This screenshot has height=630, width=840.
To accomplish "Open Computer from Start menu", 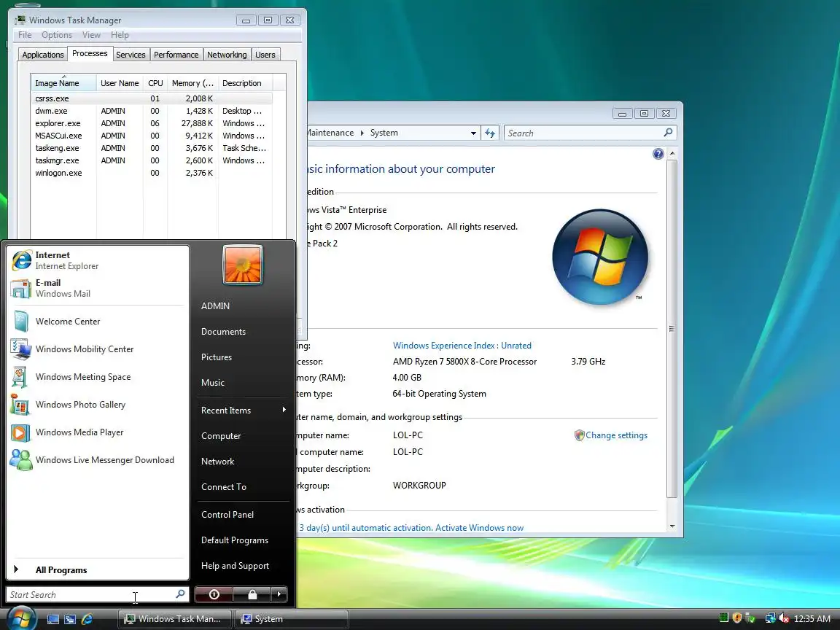I will (221, 436).
